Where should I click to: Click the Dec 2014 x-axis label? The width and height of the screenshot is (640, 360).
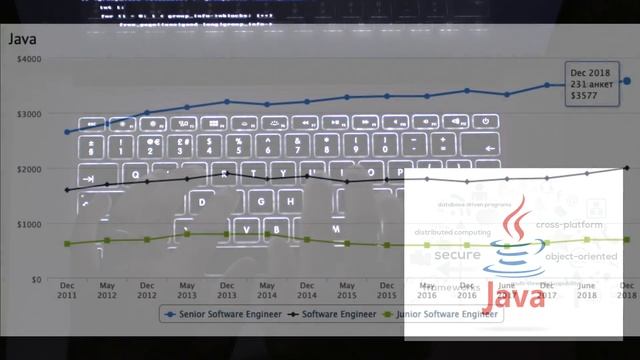click(307, 290)
